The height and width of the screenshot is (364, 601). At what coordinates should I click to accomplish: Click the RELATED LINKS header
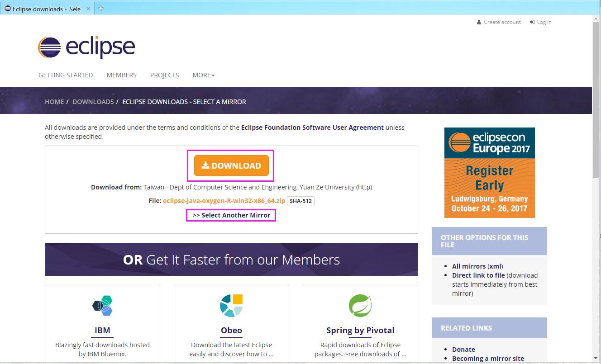(x=489, y=328)
